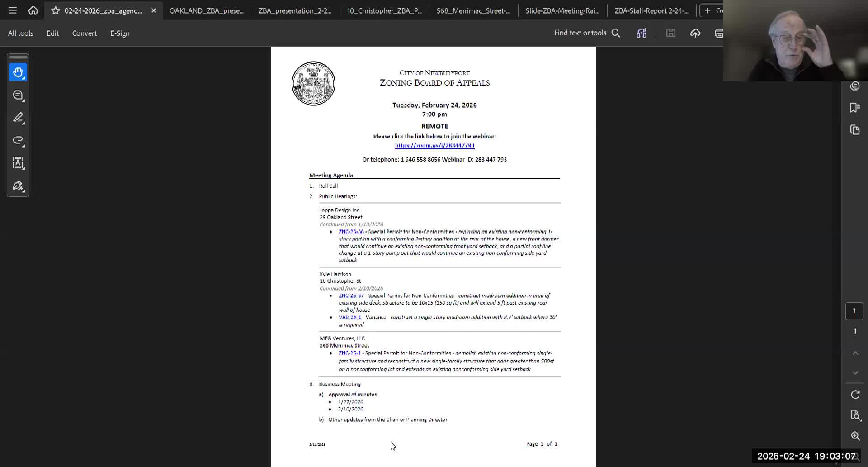Select the Hand tool
The width and height of the screenshot is (868, 467).
coord(17,72)
